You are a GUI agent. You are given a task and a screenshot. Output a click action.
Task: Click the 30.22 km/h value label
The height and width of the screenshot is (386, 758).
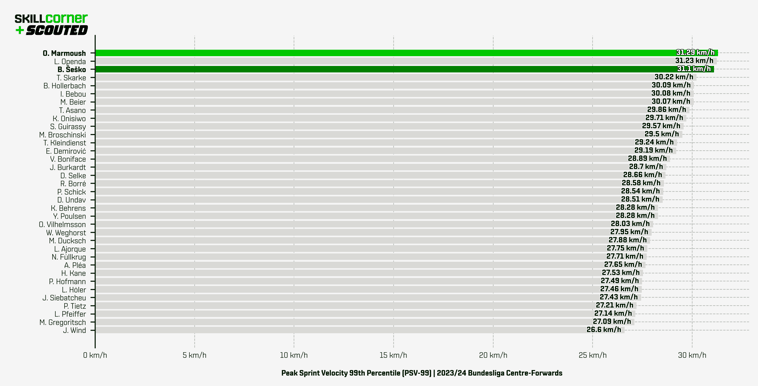click(673, 77)
